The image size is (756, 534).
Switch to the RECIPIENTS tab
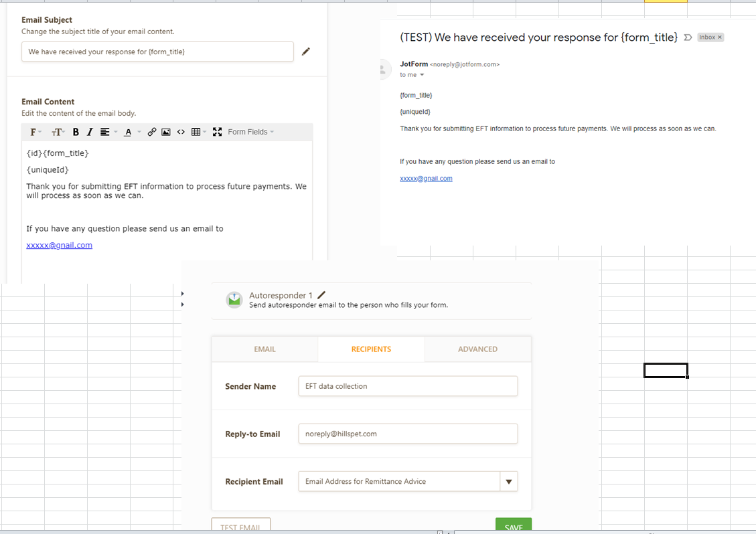coord(371,349)
